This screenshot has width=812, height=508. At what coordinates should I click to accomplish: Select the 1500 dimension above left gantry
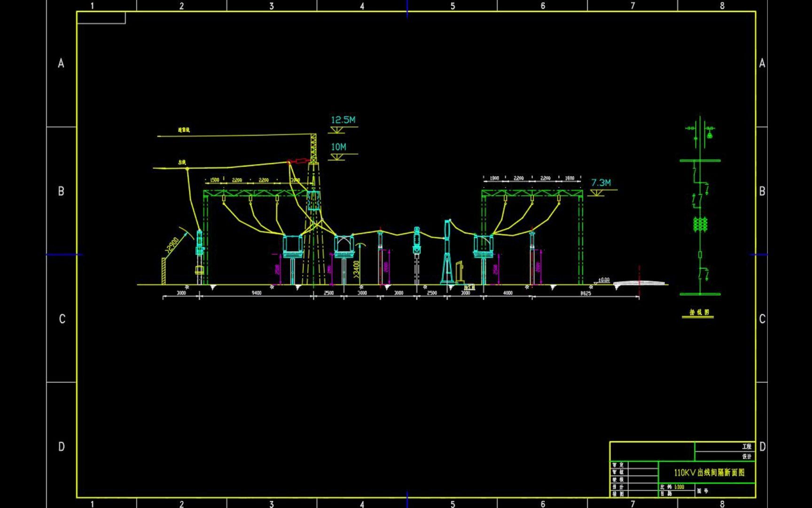214,180
